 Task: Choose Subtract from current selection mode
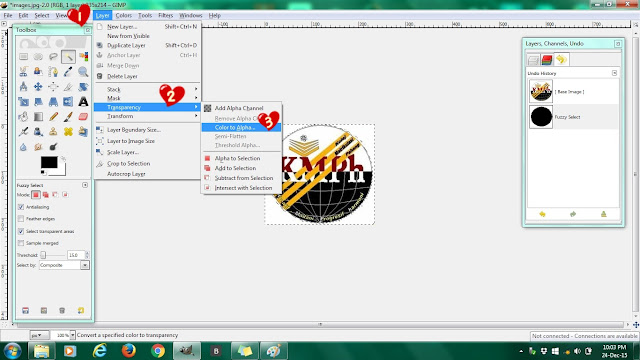pyautogui.click(x=55, y=195)
